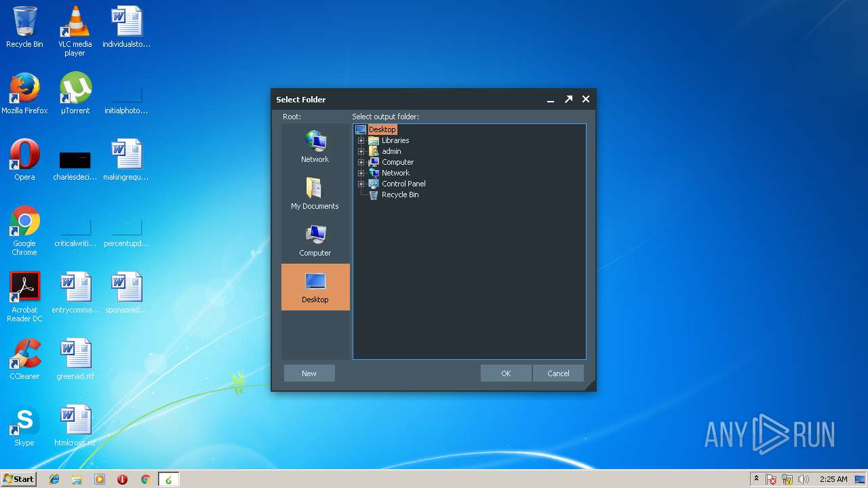Image resolution: width=868 pixels, height=488 pixels.
Task: Select Mozilla Firefox desktop shortcut
Action: tap(24, 94)
